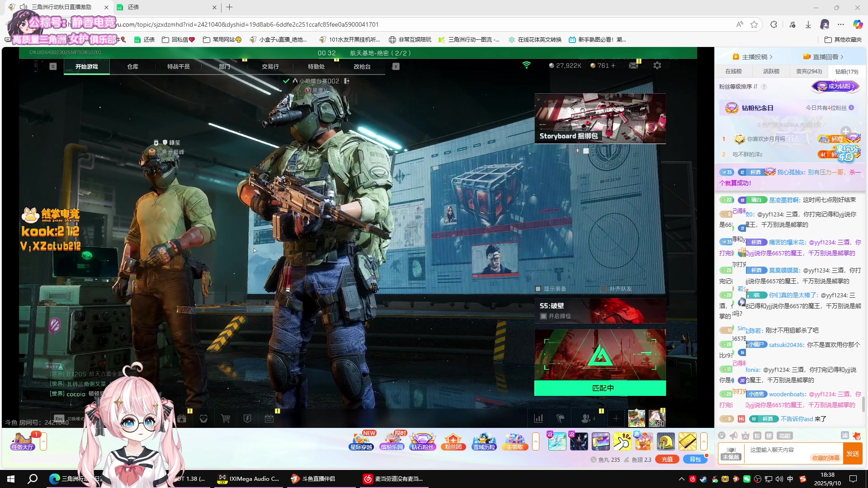Image resolution: width=868 pixels, height=488 pixels.
Task: Toggle the 显示装备 checkbox
Action: 538,289
